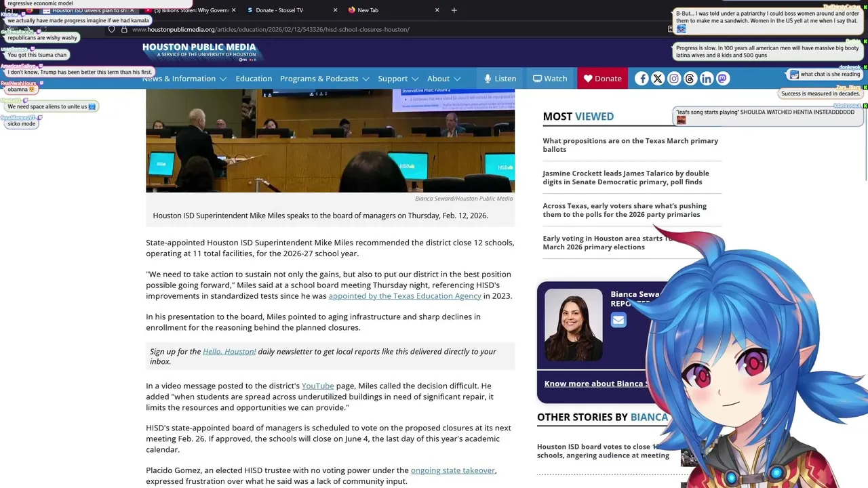The width and height of the screenshot is (868, 488).
Task: Close the Donate - Stossel TV tab
Action: [335, 10]
